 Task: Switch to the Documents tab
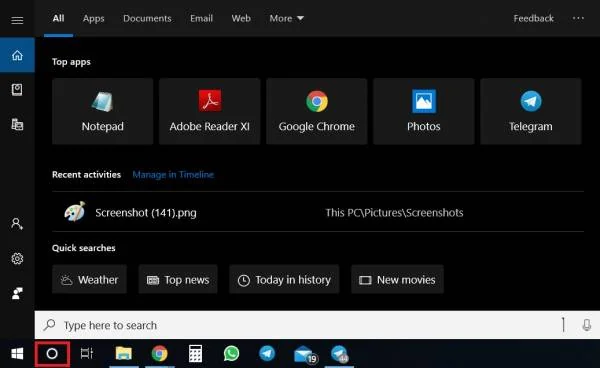(x=147, y=18)
